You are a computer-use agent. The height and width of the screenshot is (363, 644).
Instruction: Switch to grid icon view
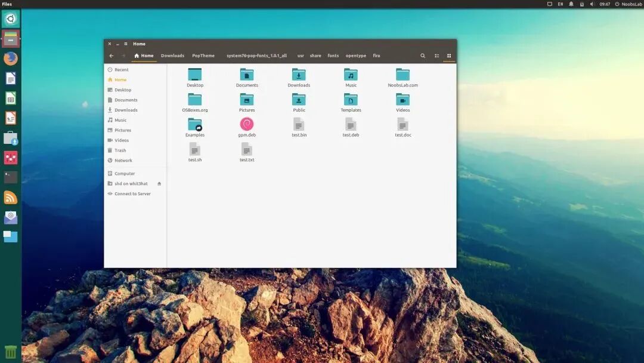pos(449,56)
